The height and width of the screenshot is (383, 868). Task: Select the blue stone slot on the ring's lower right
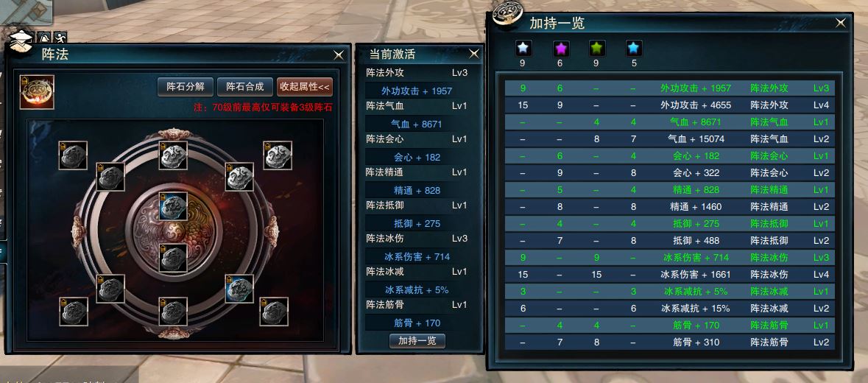[239, 289]
